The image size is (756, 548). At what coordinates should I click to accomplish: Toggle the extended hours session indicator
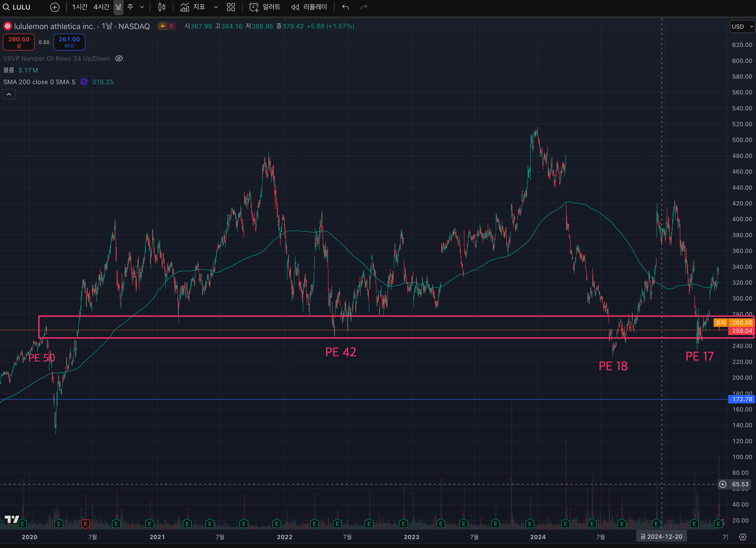[162, 26]
